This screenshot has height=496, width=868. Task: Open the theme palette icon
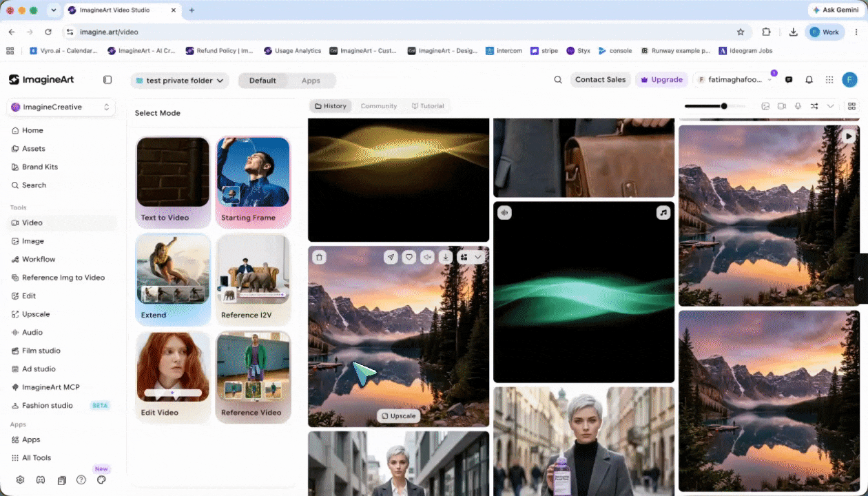coord(101,479)
